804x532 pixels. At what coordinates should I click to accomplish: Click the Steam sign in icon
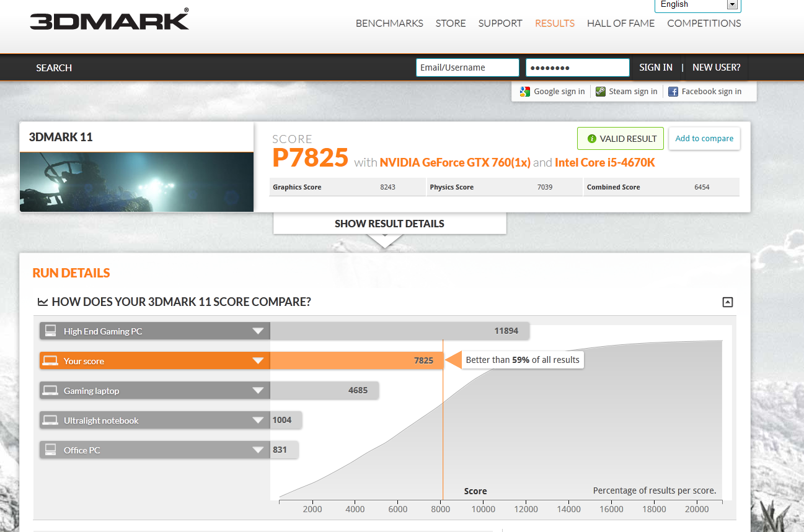pos(600,91)
